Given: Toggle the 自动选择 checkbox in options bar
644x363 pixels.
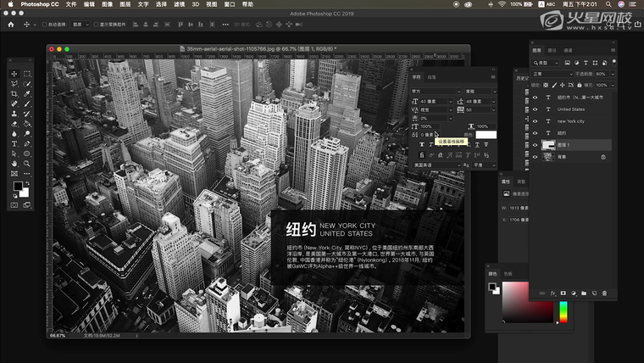Looking at the screenshot, I should coord(43,24).
